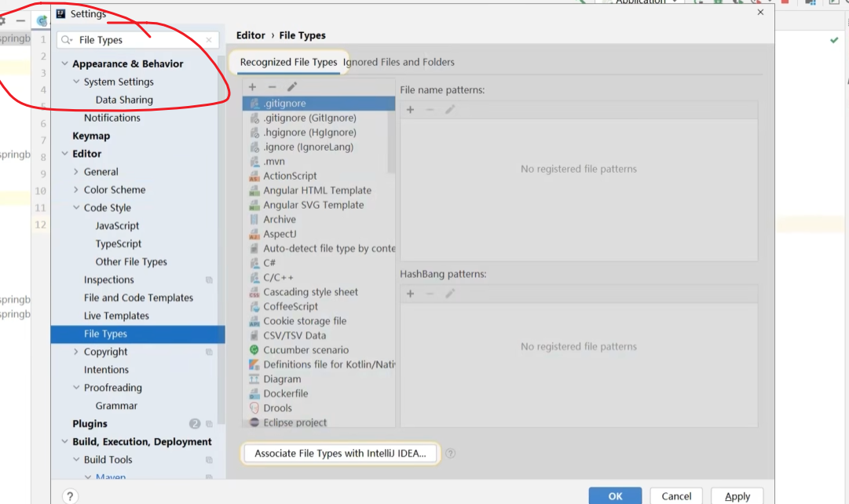Focus the settings search input field
The image size is (849, 504).
[137, 40]
